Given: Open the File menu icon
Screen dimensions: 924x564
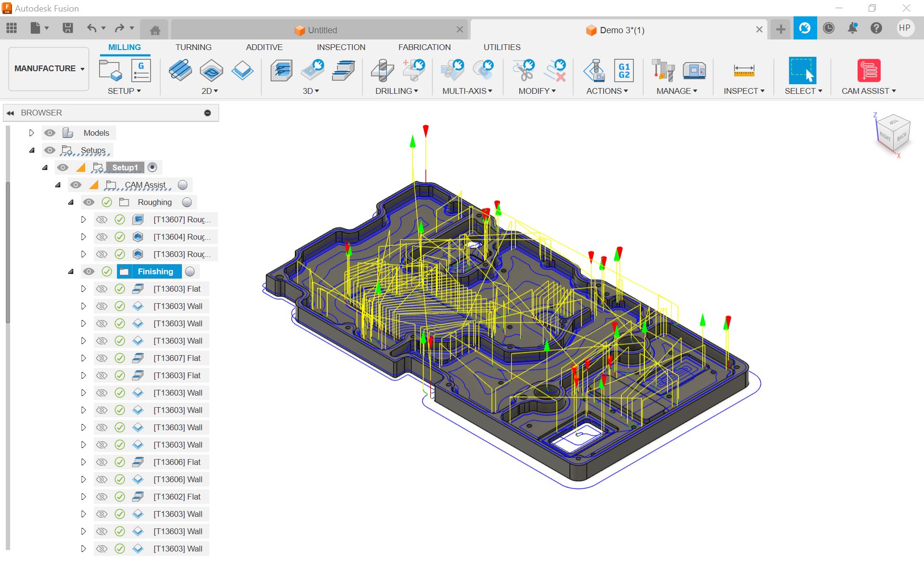Looking at the screenshot, I should point(36,28).
